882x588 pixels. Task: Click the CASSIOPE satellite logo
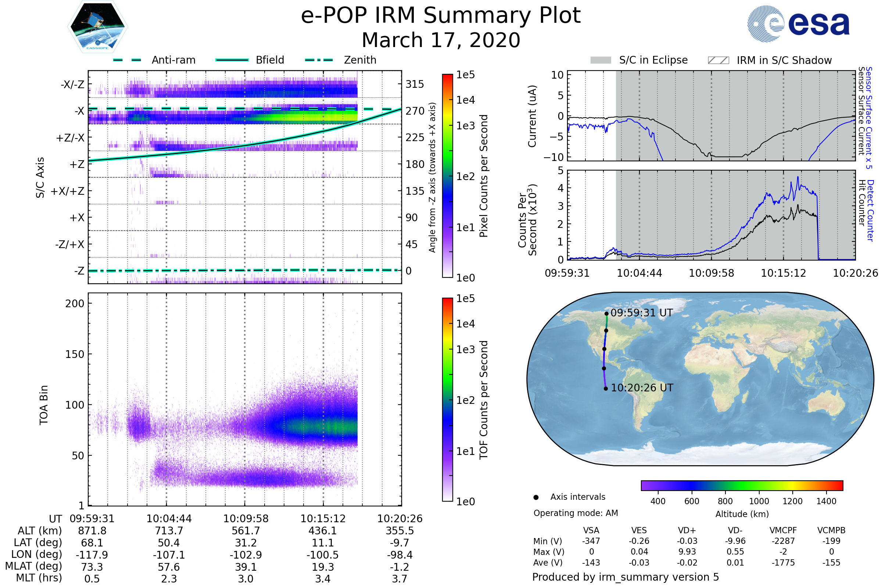click(97, 27)
